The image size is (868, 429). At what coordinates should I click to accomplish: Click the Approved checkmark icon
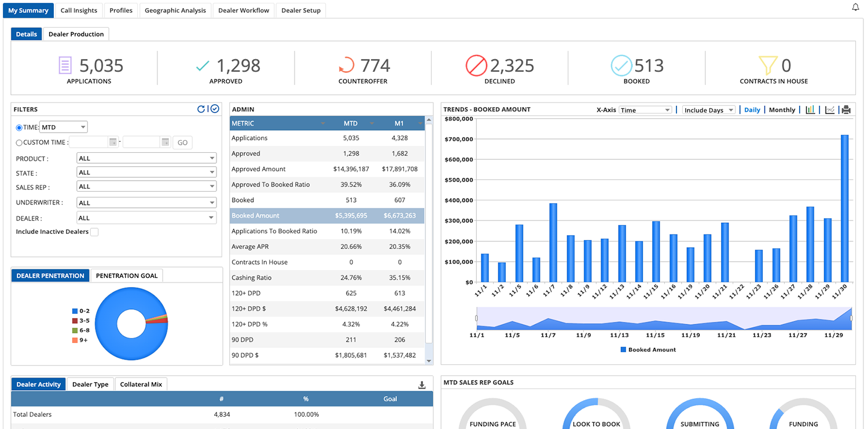tap(203, 66)
